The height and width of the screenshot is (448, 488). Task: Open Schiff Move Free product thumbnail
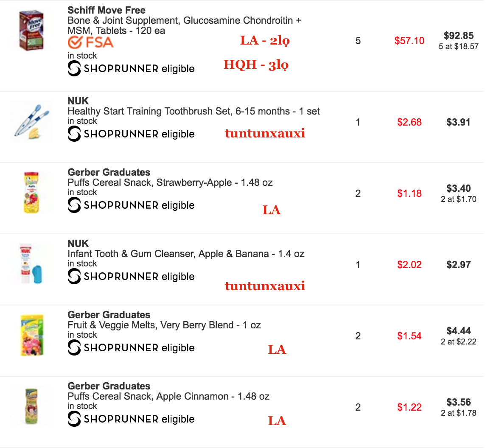point(31,31)
